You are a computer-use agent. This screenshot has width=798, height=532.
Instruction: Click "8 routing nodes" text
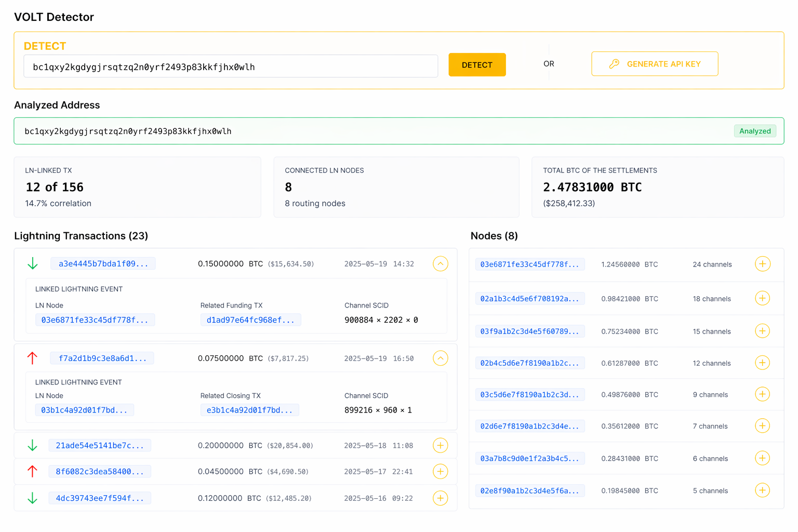pos(315,204)
